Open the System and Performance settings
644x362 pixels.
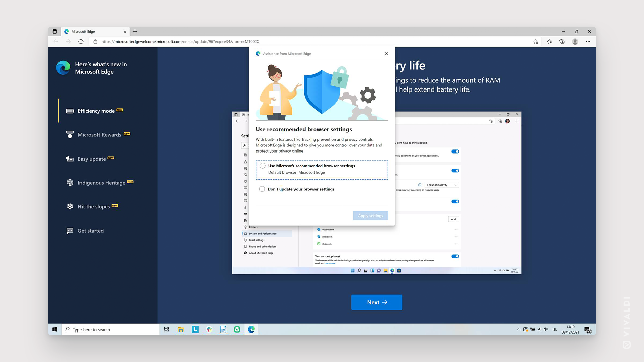click(x=262, y=233)
